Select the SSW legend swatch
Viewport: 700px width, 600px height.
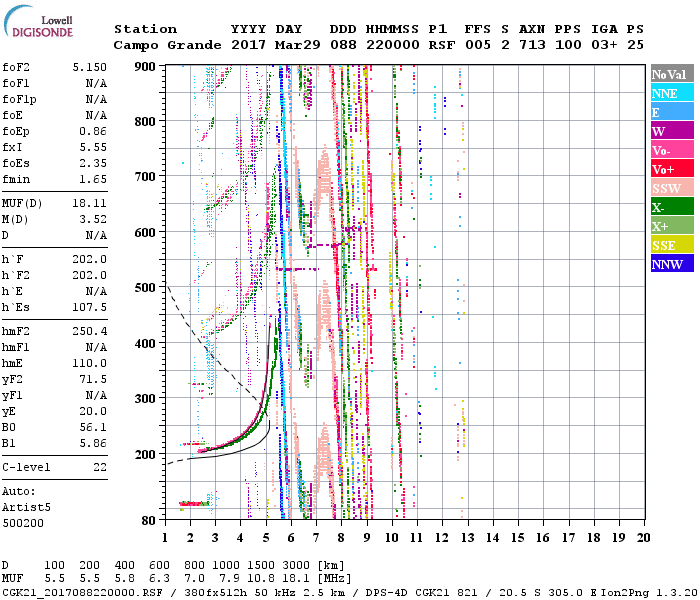(x=672, y=188)
